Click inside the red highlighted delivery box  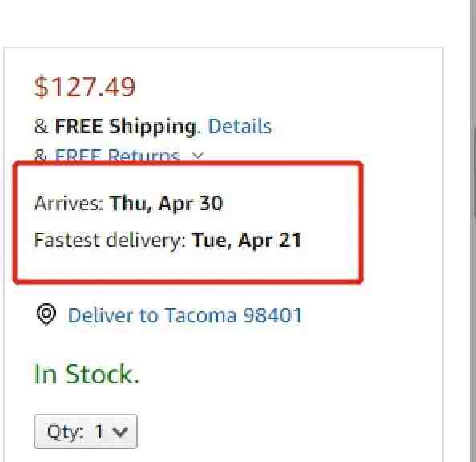click(x=188, y=222)
